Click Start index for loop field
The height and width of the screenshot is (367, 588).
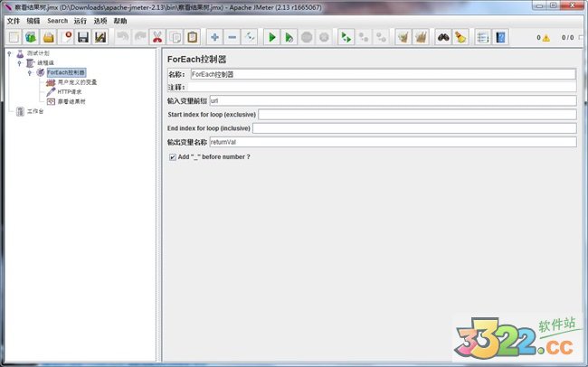pyautogui.click(x=417, y=114)
